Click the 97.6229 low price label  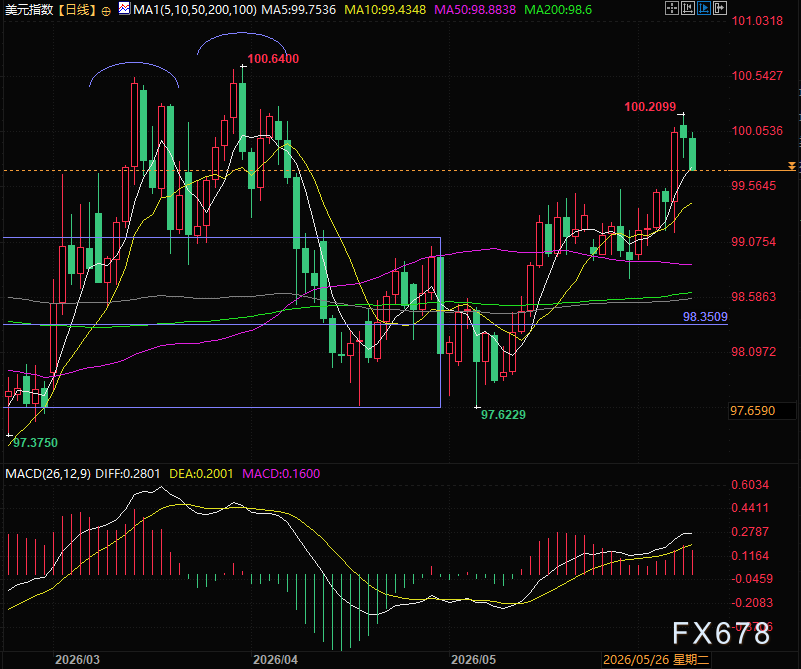click(503, 415)
